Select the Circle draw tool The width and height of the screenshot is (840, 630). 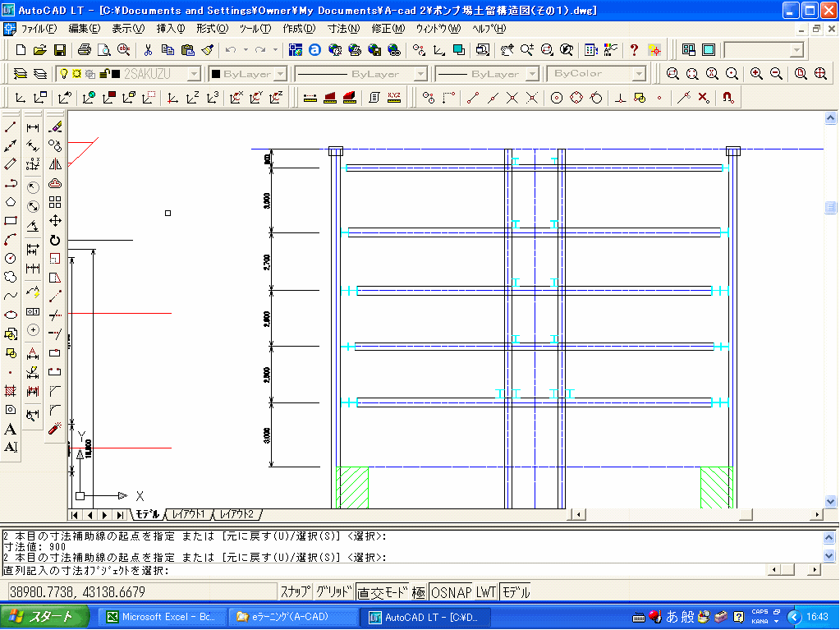click(x=10, y=258)
